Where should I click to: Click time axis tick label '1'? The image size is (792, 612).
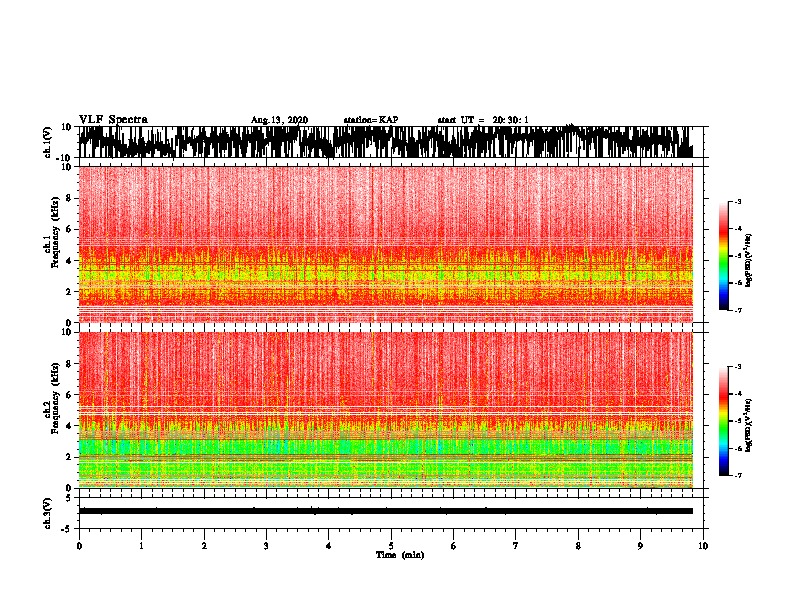point(141,546)
